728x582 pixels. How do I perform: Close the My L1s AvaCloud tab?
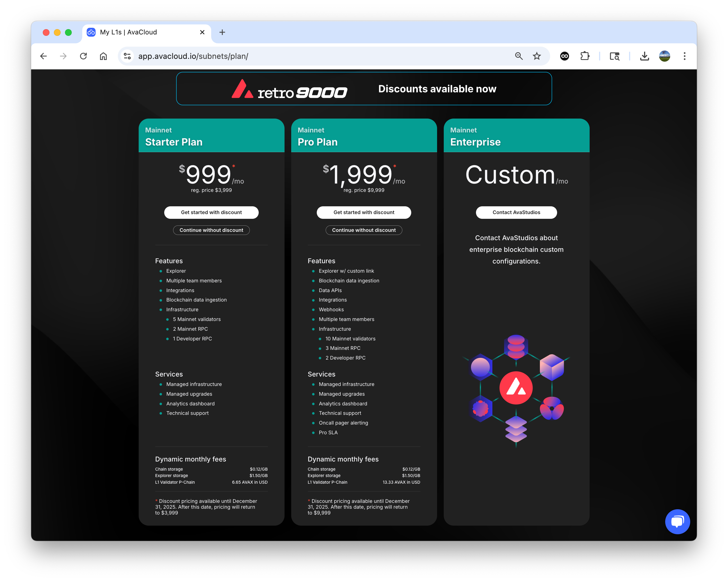[x=202, y=32]
